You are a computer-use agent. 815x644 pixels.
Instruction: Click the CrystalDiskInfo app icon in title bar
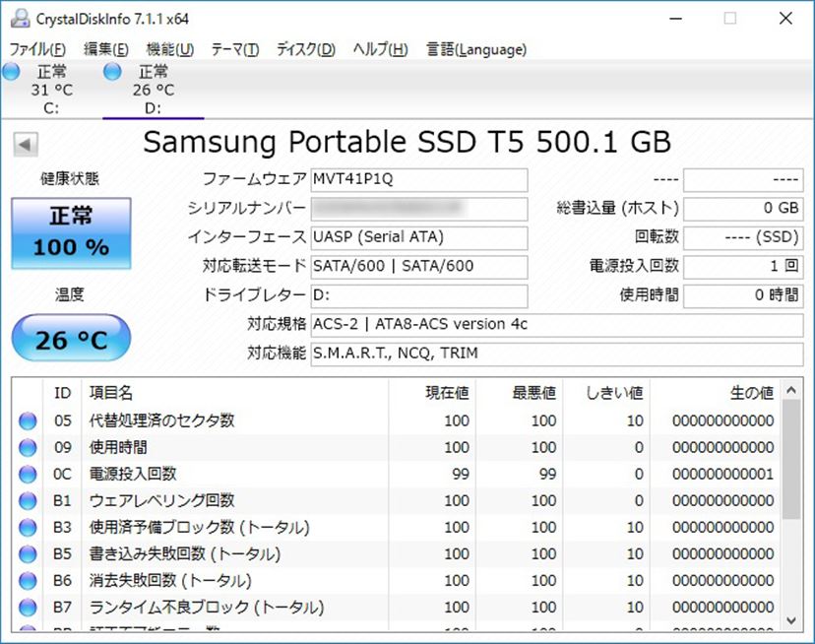(20, 19)
